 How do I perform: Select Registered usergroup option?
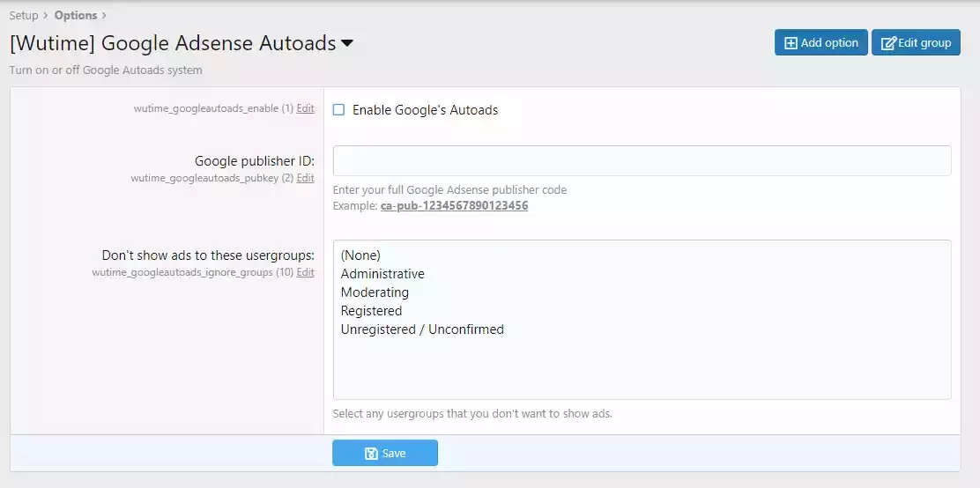click(x=371, y=311)
